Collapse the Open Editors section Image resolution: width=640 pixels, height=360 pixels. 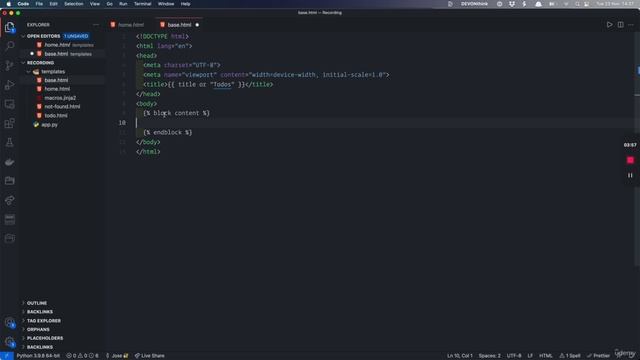pos(23,36)
